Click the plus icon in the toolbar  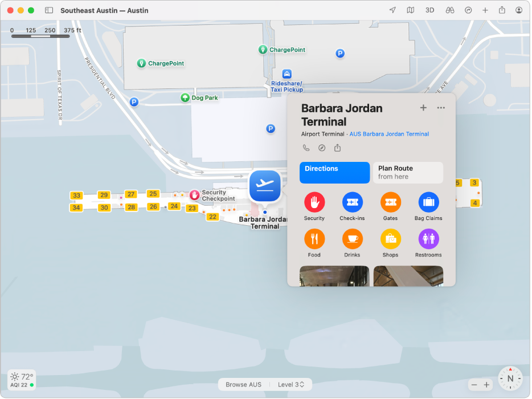click(485, 10)
